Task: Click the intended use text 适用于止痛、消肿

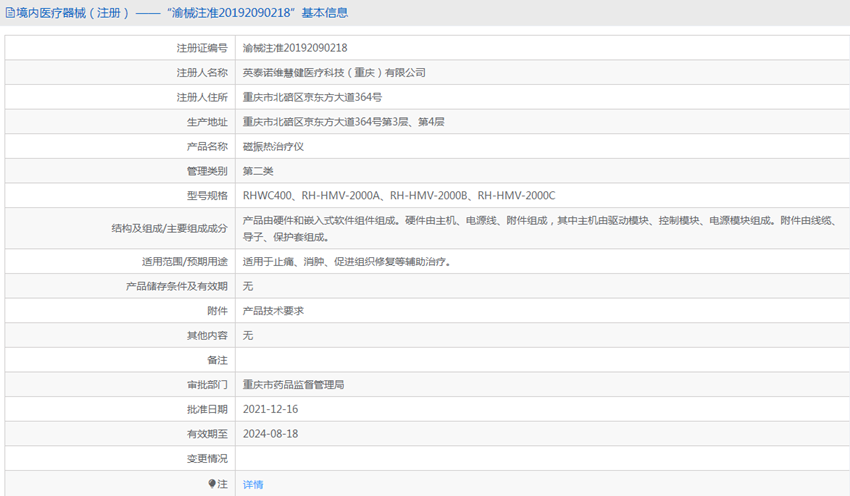Action: 347,262
